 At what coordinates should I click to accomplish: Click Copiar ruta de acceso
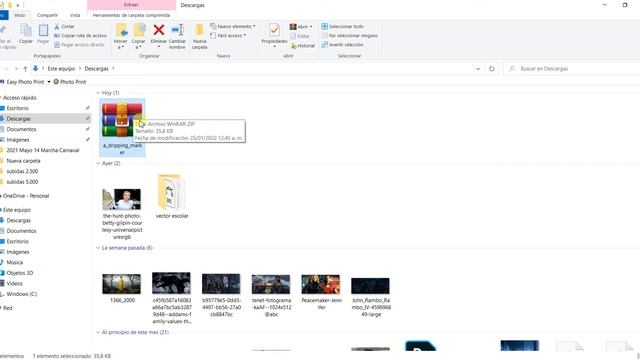(x=80, y=36)
